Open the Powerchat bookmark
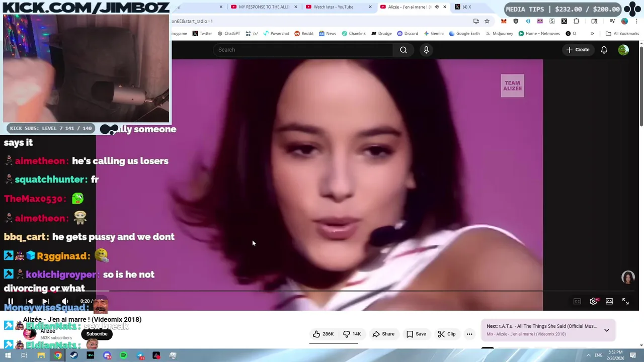Screen dimensions: 644x362 [276, 34]
